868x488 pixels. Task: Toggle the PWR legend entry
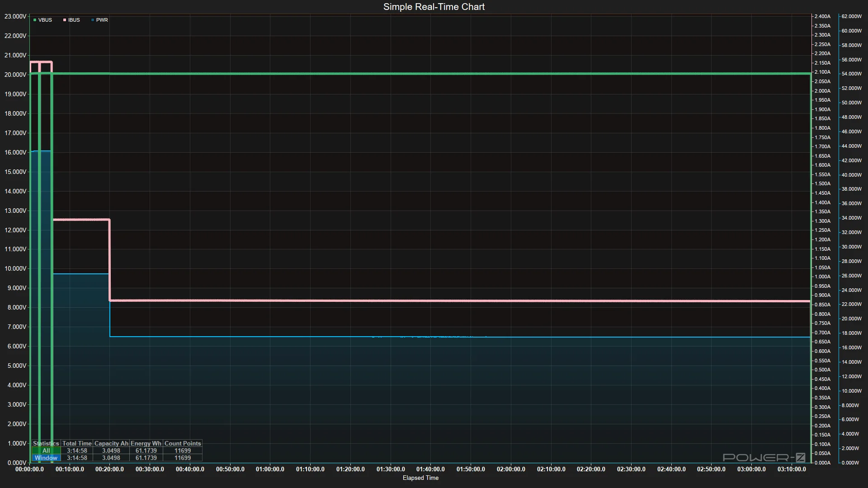(99, 20)
